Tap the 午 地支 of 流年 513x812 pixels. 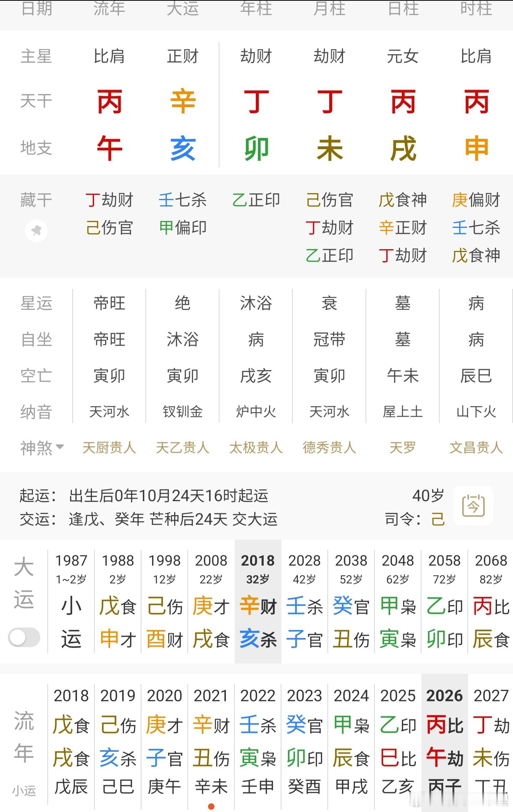[x=110, y=148]
